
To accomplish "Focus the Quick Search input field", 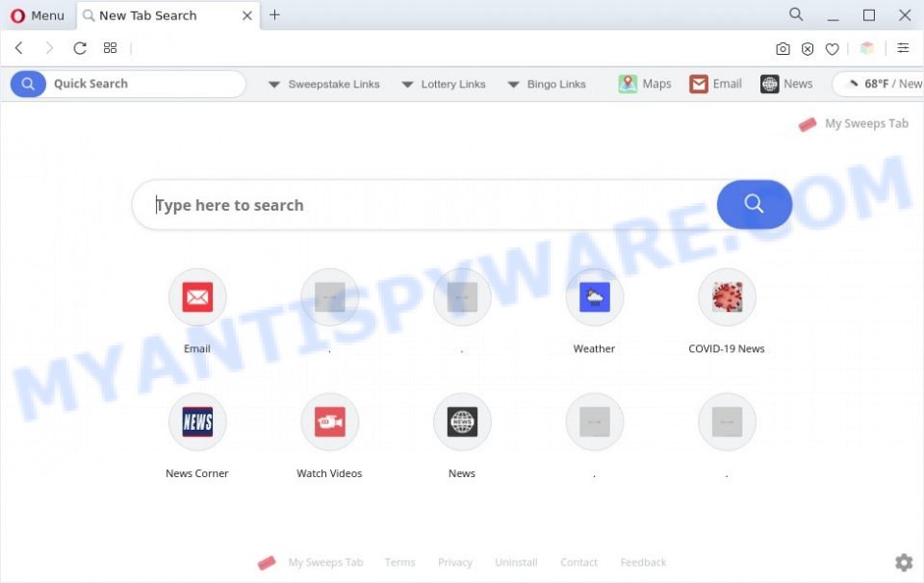I will pyautogui.click(x=147, y=85).
